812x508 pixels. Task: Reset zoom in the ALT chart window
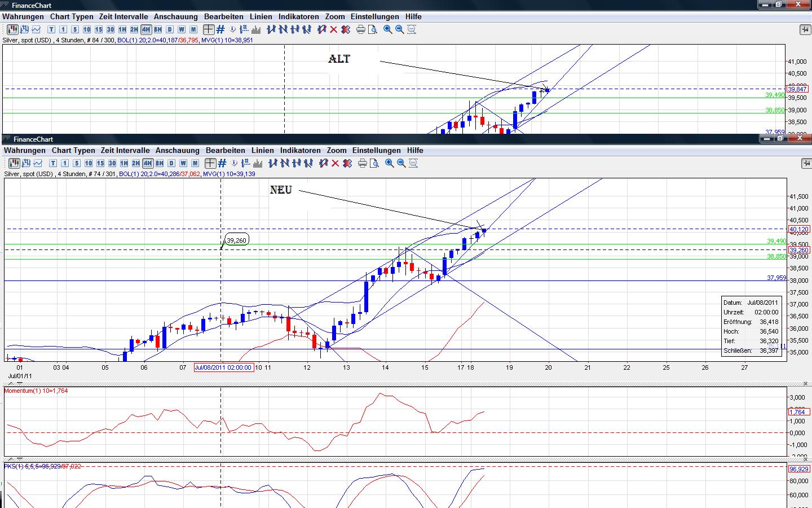click(x=412, y=29)
